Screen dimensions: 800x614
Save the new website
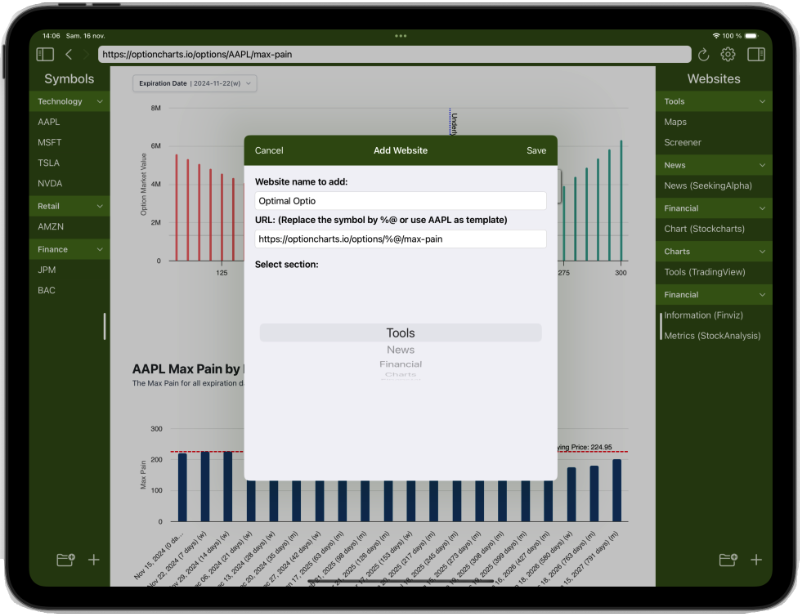coord(536,151)
